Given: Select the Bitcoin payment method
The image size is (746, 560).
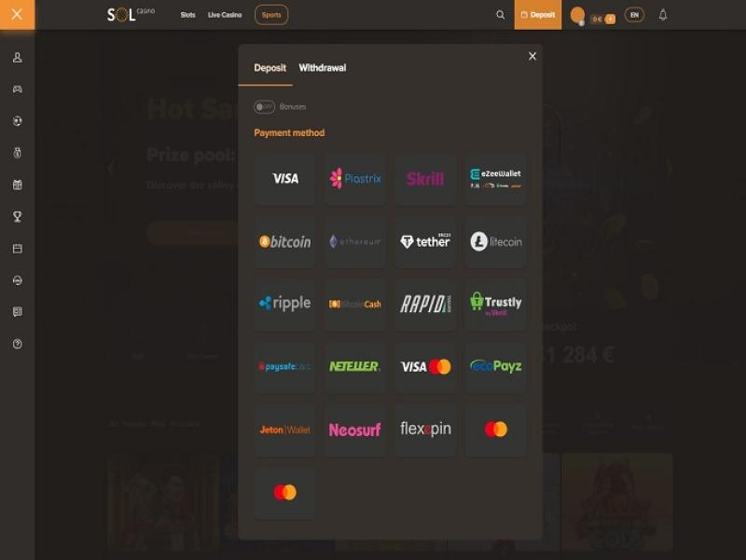Looking at the screenshot, I should (284, 242).
